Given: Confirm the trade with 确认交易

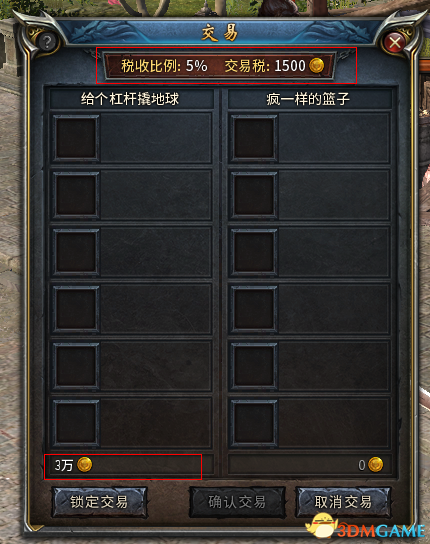Looking at the screenshot, I should 237,502.
